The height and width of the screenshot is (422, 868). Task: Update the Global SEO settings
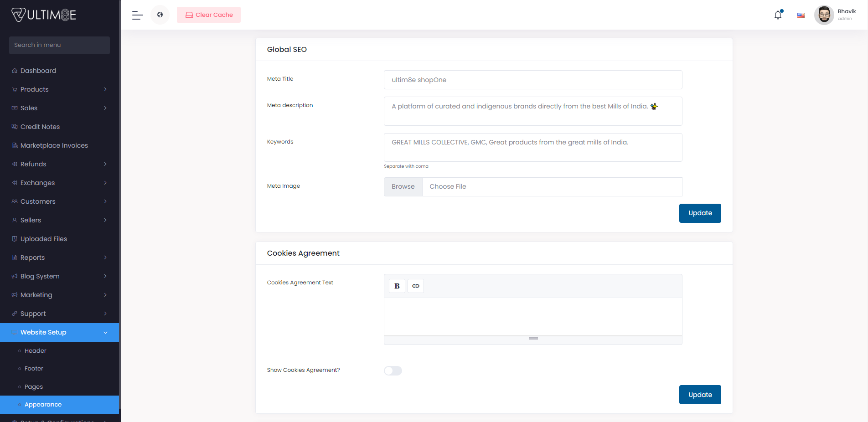[700, 213]
